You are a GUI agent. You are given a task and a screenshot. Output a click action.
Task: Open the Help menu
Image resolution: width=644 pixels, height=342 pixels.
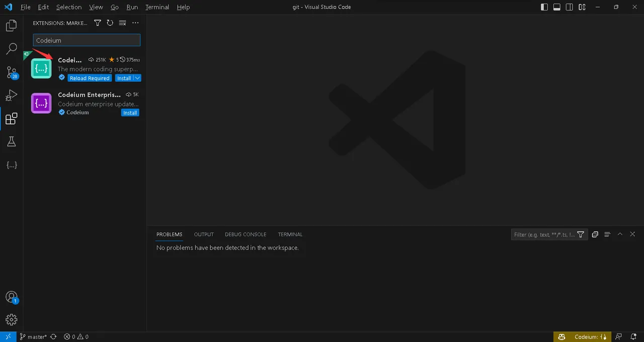(x=184, y=7)
